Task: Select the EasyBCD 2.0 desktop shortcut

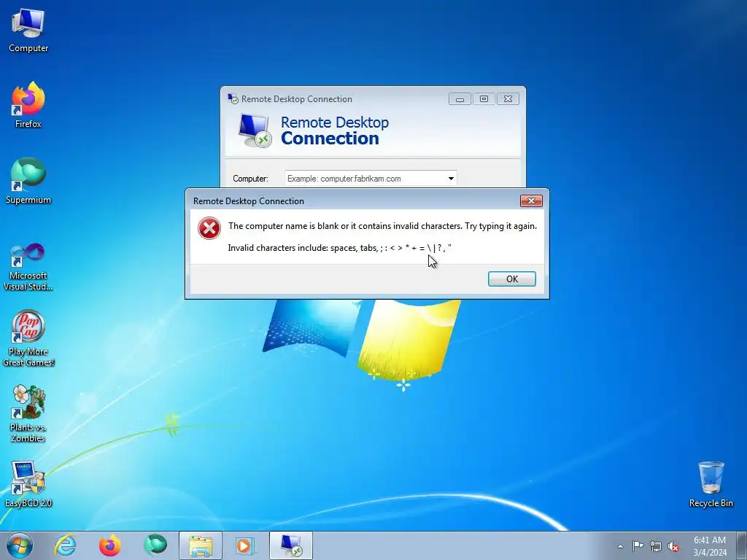Action: [x=28, y=484]
